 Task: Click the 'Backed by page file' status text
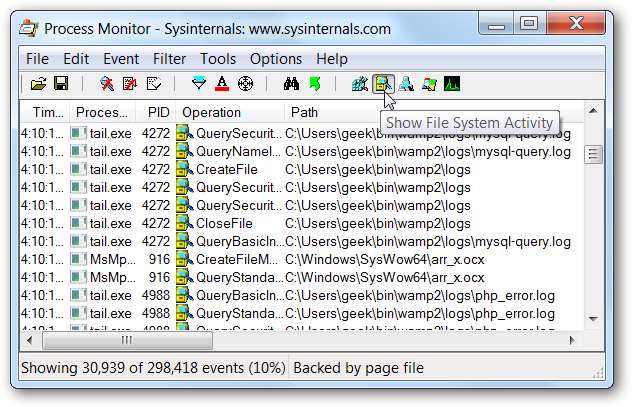(x=358, y=368)
